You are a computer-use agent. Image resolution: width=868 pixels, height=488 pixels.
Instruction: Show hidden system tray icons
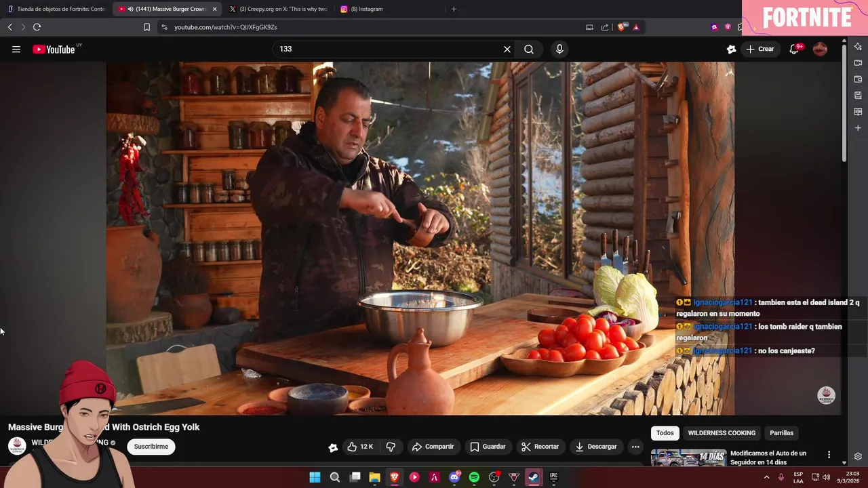pos(767,477)
